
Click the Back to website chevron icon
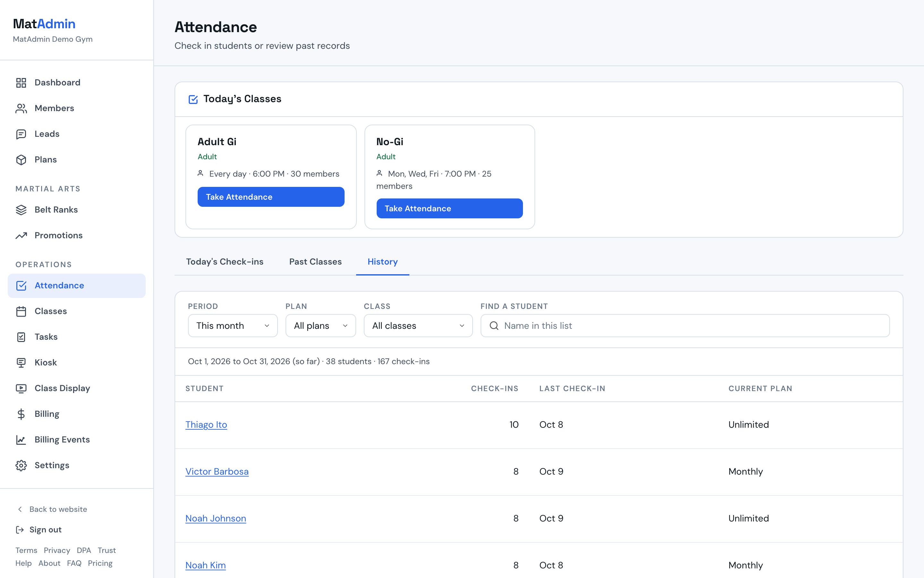click(20, 509)
